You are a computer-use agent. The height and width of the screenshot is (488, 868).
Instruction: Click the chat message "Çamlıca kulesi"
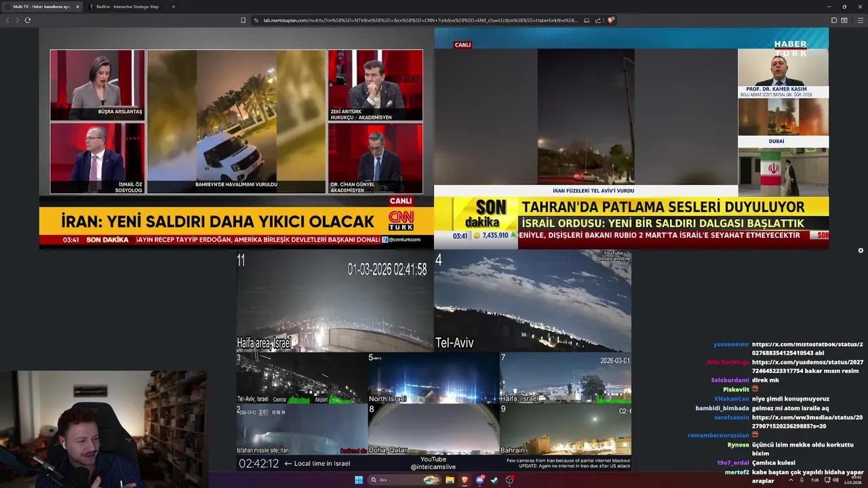click(773, 463)
